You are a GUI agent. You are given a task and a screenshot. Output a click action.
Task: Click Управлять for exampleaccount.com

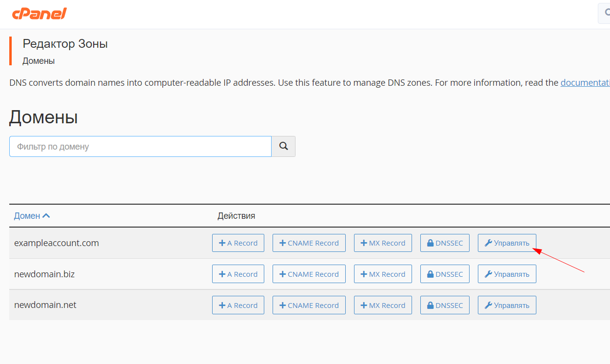pyautogui.click(x=507, y=243)
